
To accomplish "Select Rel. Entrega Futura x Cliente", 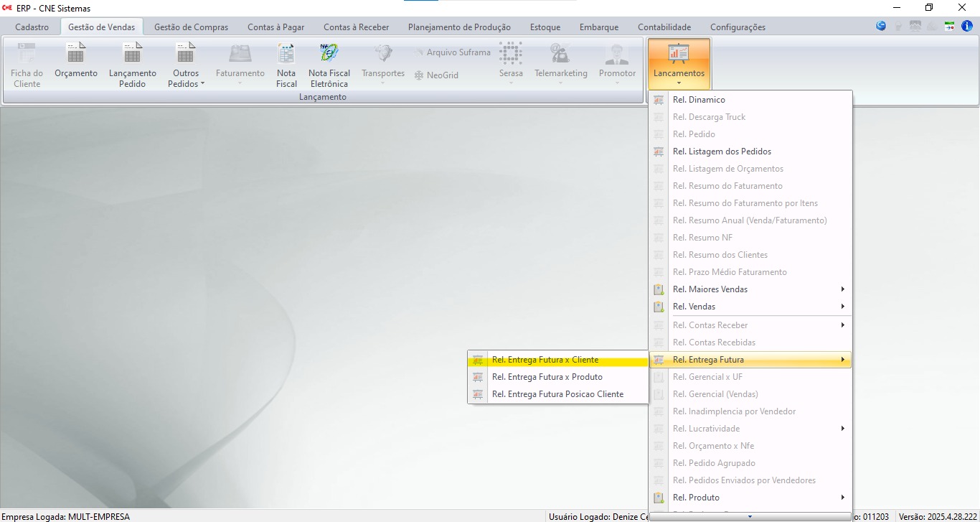I will click(x=545, y=360).
